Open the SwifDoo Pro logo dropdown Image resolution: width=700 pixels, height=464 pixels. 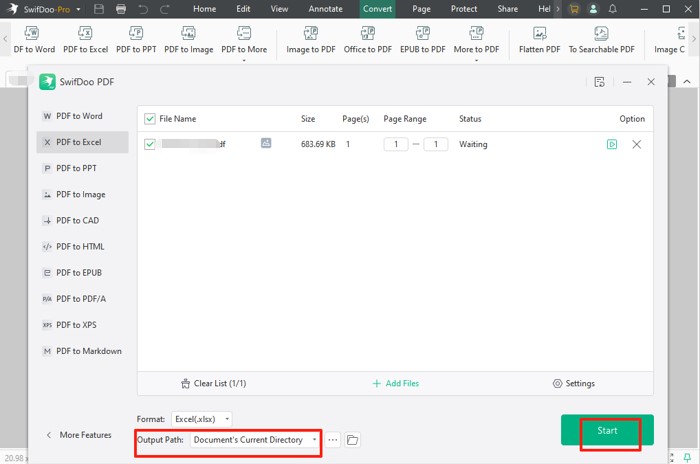click(x=79, y=9)
